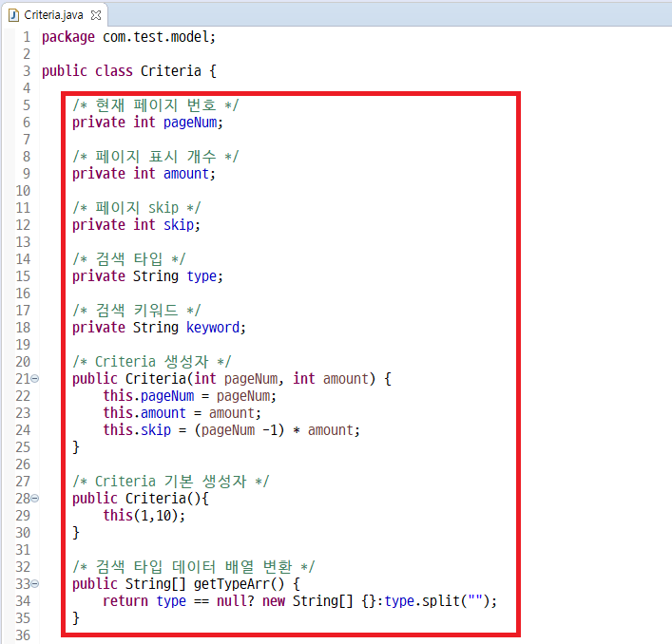Click 'private int amount;' field
Screen dimensions: 672x644
(144, 174)
